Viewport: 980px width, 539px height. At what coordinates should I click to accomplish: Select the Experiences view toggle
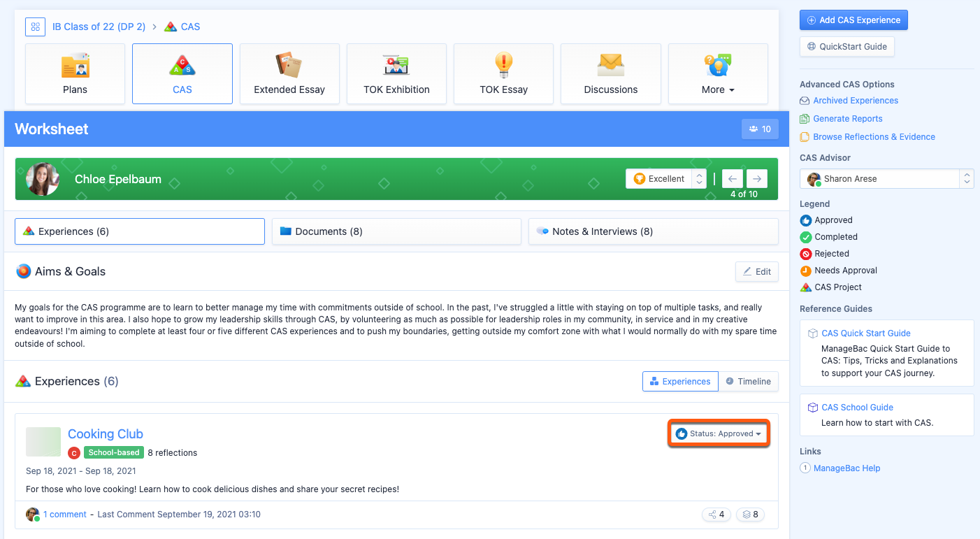pyautogui.click(x=680, y=381)
